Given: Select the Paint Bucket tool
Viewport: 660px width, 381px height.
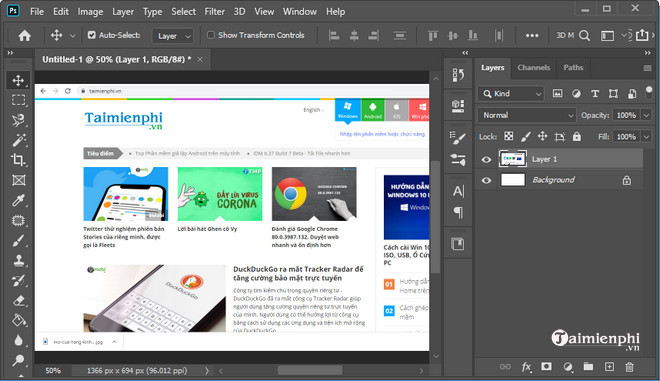Looking at the screenshot, I should point(18,320).
